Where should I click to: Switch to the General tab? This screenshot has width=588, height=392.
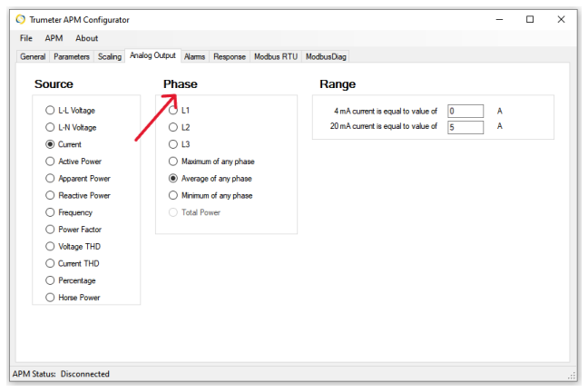click(33, 56)
